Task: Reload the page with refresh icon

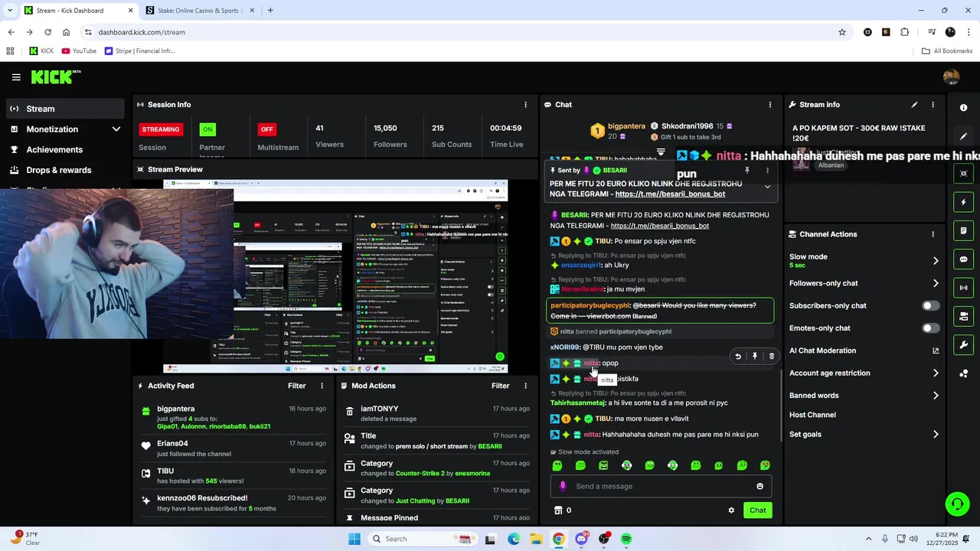Action: (47, 32)
